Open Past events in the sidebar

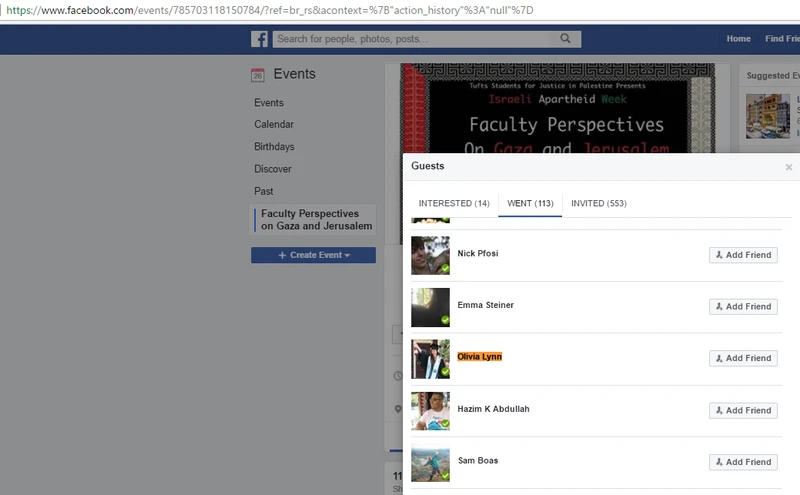point(264,191)
